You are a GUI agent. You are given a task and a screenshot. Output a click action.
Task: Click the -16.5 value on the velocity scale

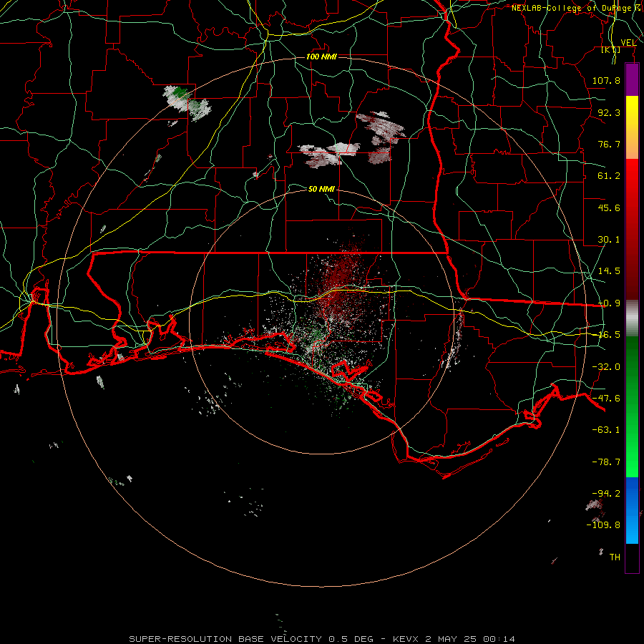(609, 335)
